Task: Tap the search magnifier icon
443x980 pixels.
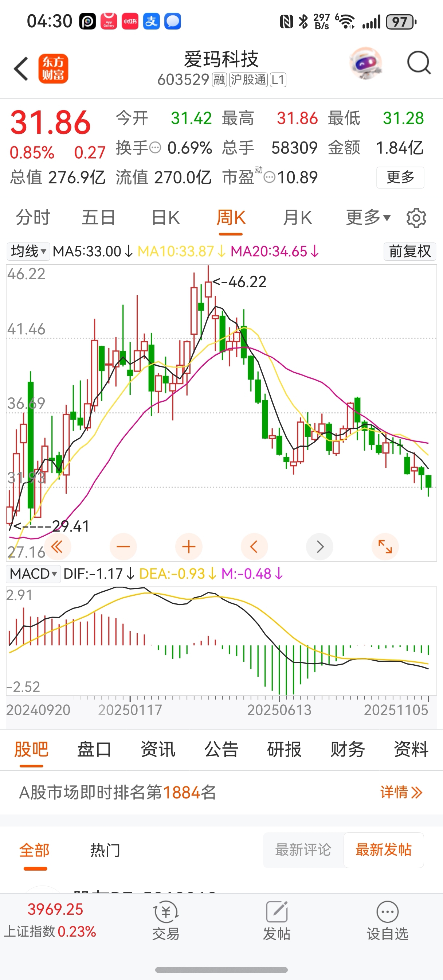Action: point(419,63)
